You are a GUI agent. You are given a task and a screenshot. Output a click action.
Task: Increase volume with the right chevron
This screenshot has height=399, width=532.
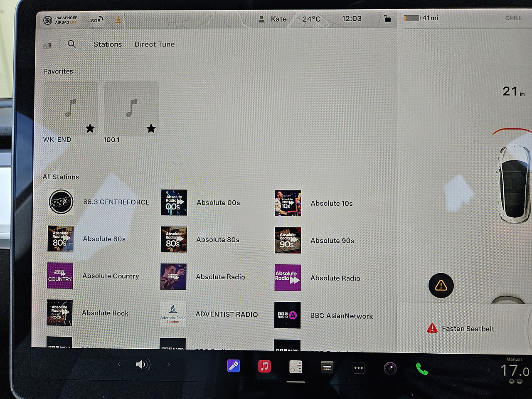(x=168, y=365)
